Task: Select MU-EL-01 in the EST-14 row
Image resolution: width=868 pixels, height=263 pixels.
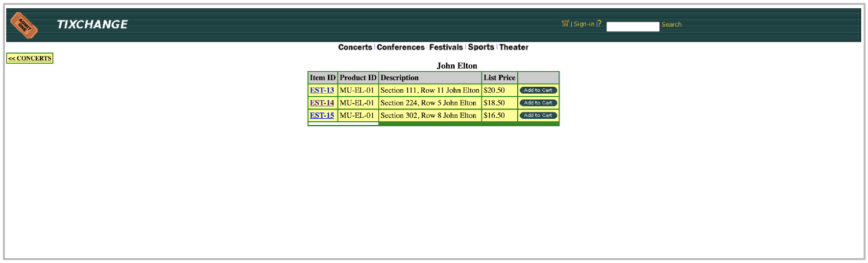Action: 357,103
